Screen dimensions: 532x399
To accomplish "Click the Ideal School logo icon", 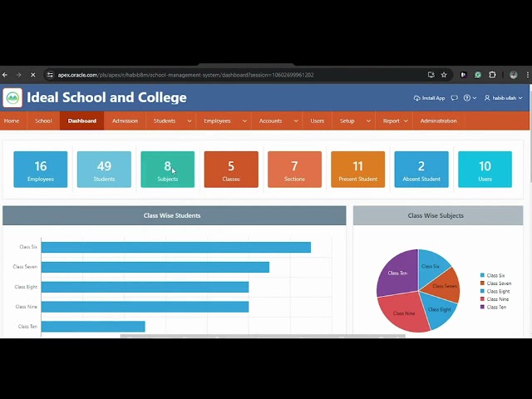I will point(12,98).
